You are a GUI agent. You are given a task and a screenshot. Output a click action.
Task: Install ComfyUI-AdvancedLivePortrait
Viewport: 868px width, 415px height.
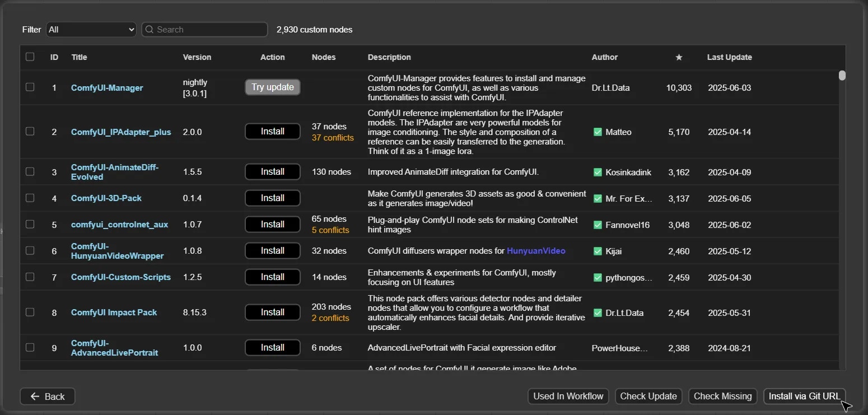click(273, 347)
